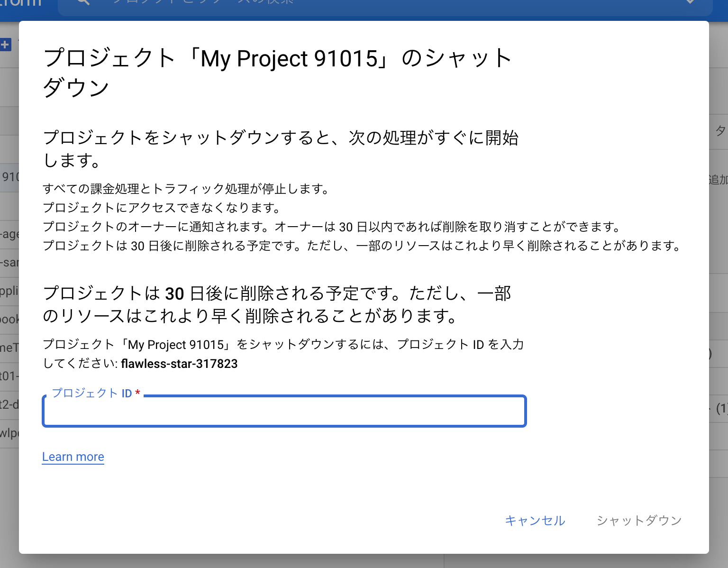728x568 pixels.
Task: Select the bold project ID flawless-star-317823
Action: [x=179, y=364]
